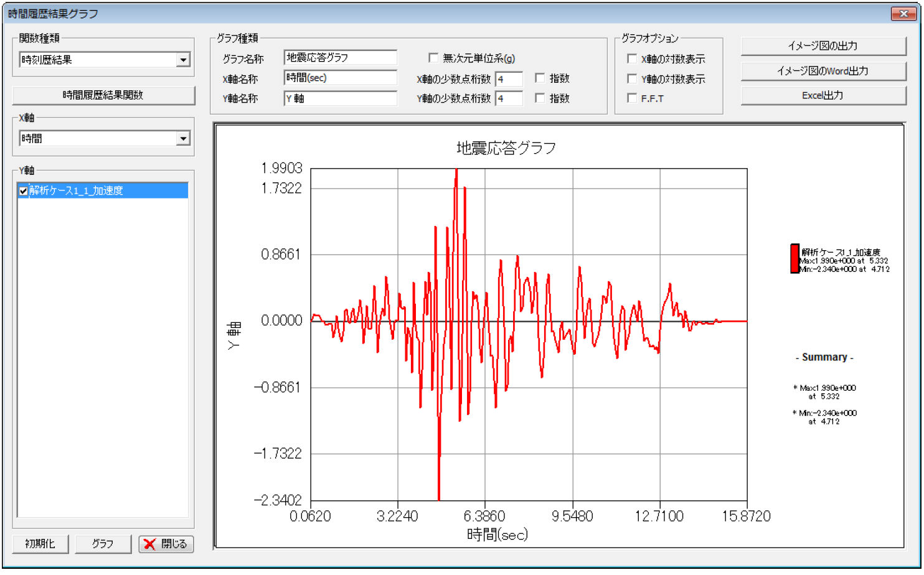Image resolution: width=924 pixels, height=575 pixels.
Task: Select the 解析ケース1_1_加速度 list row
Action: [103, 191]
